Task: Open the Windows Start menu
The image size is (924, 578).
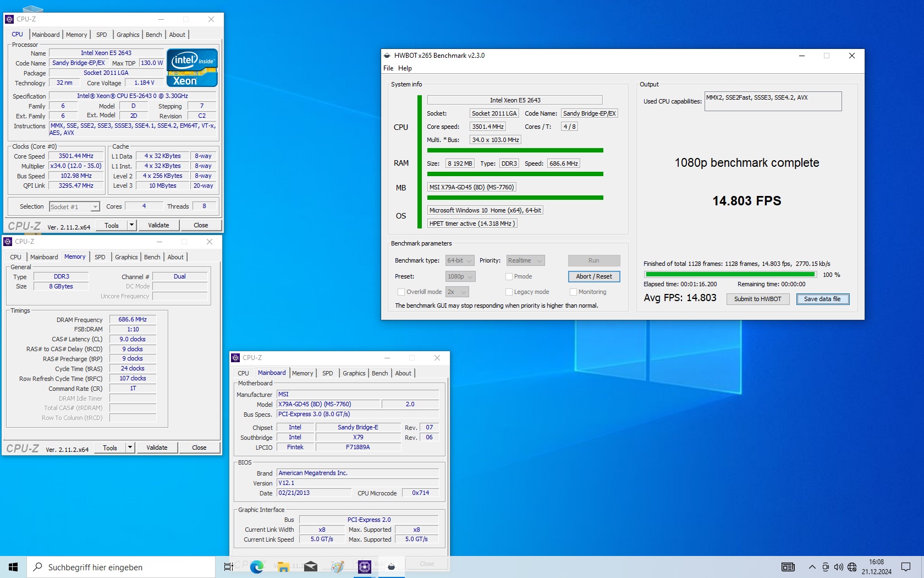Action: tap(13, 567)
